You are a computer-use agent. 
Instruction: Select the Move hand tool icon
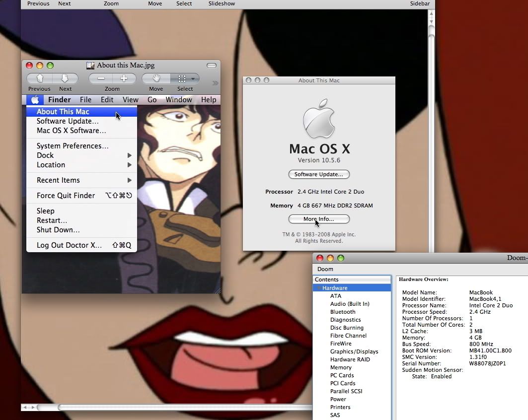[x=156, y=78]
